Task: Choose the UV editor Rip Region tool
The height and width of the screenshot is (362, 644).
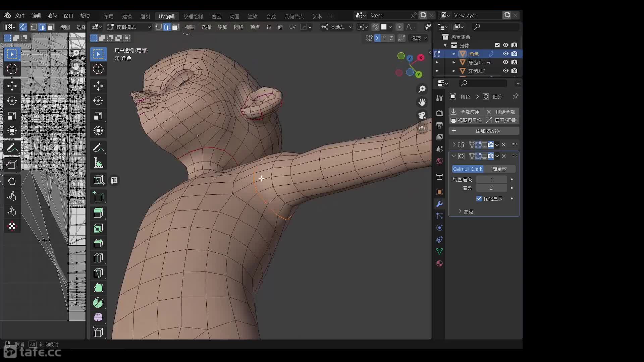Action: (x=12, y=164)
